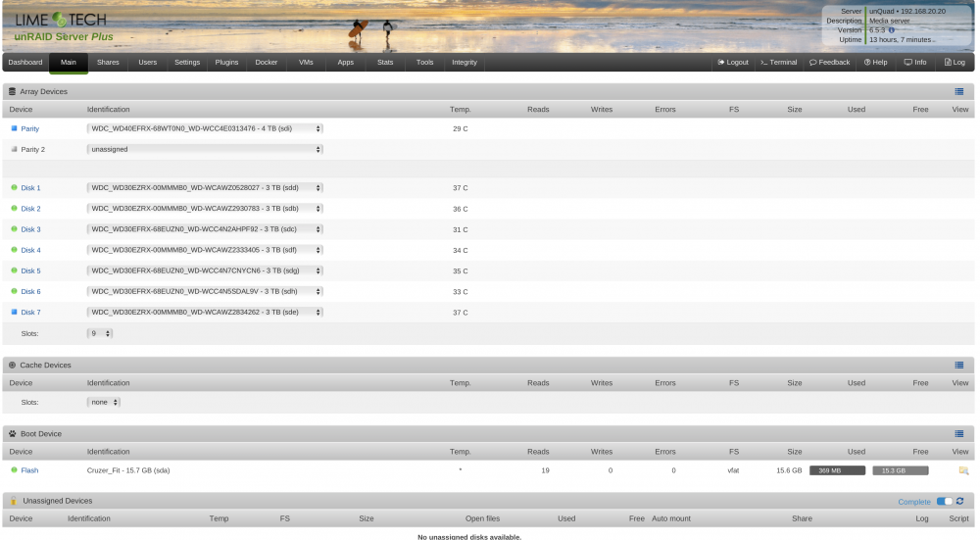
Task: Toggle the Boot Device list view icon
Action: pos(959,434)
